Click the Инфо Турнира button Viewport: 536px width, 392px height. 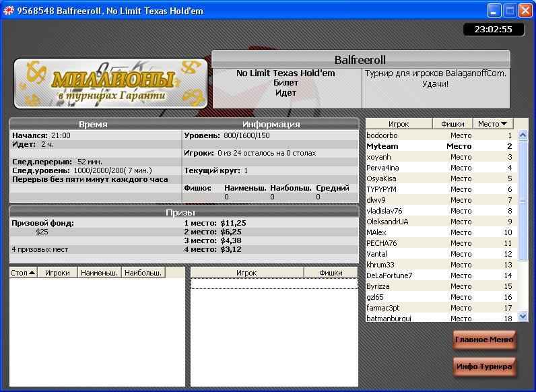[484, 366]
